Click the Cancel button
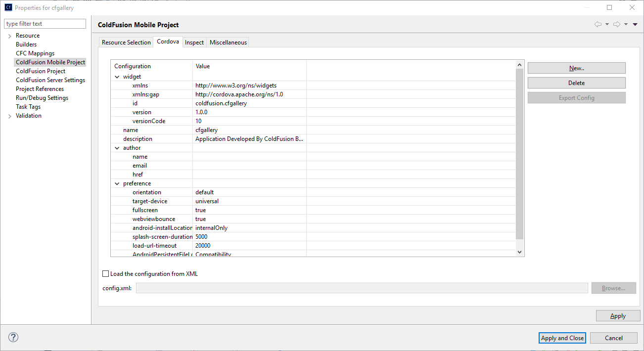The image size is (644, 351). click(614, 338)
